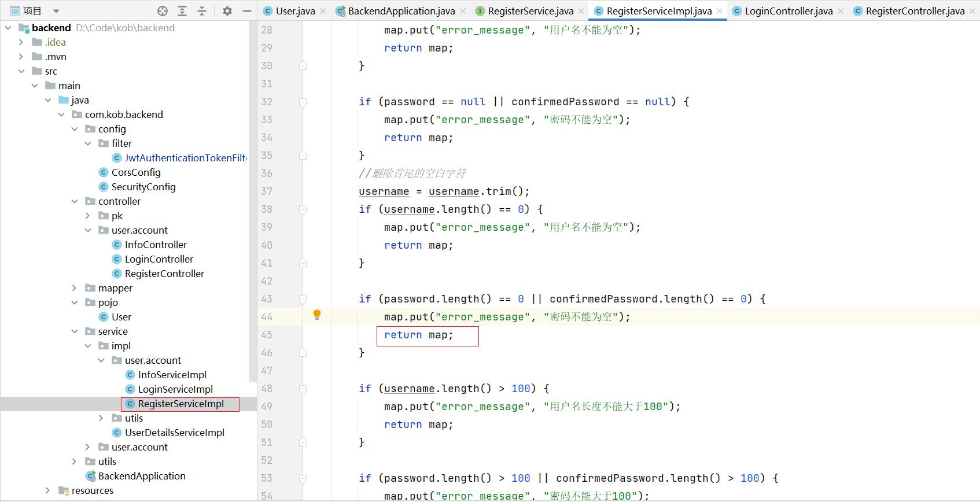980x502 pixels.
Task: Toggle code fold marker at line 43
Action: [303, 299]
